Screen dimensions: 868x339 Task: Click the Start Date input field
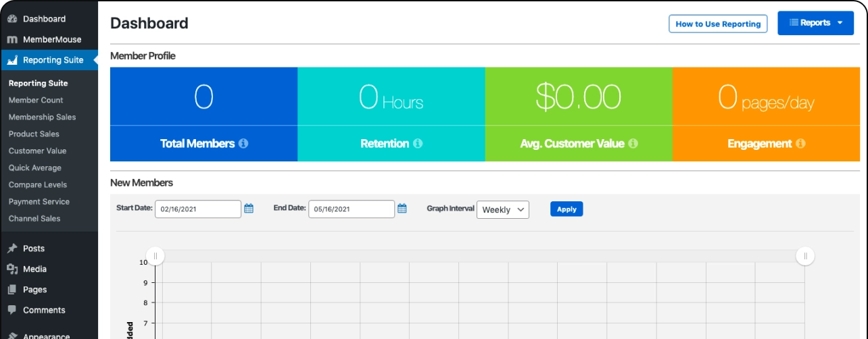click(x=198, y=209)
